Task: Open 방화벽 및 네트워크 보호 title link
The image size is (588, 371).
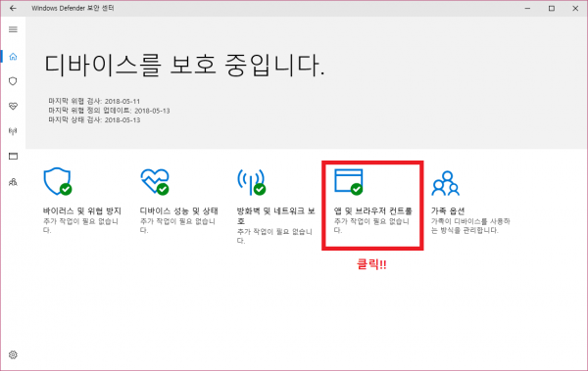Action: (276, 216)
